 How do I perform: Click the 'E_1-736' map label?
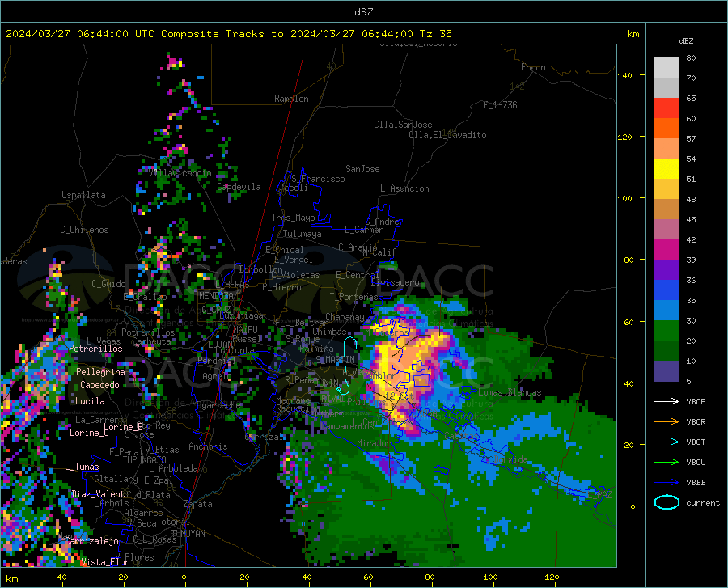click(500, 105)
